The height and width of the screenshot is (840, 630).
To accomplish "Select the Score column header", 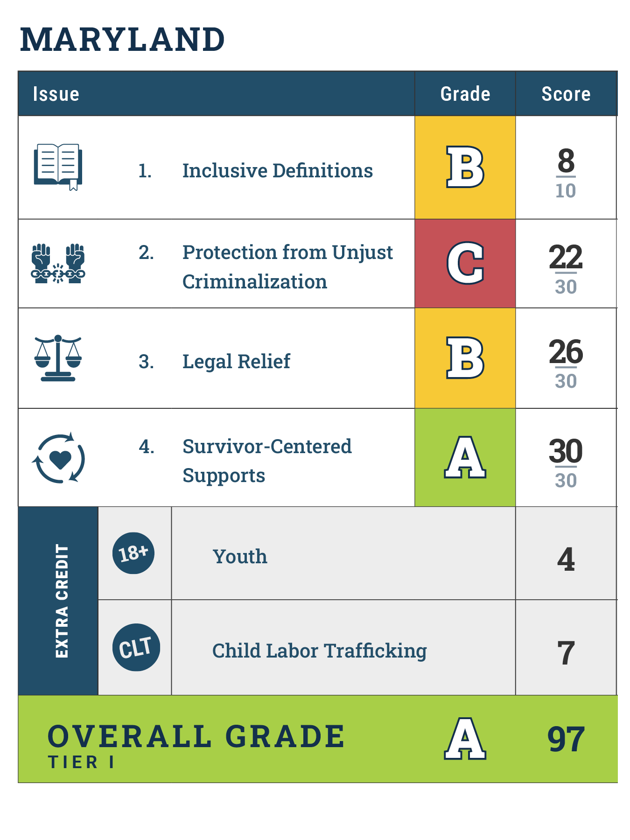I will (566, 94).
